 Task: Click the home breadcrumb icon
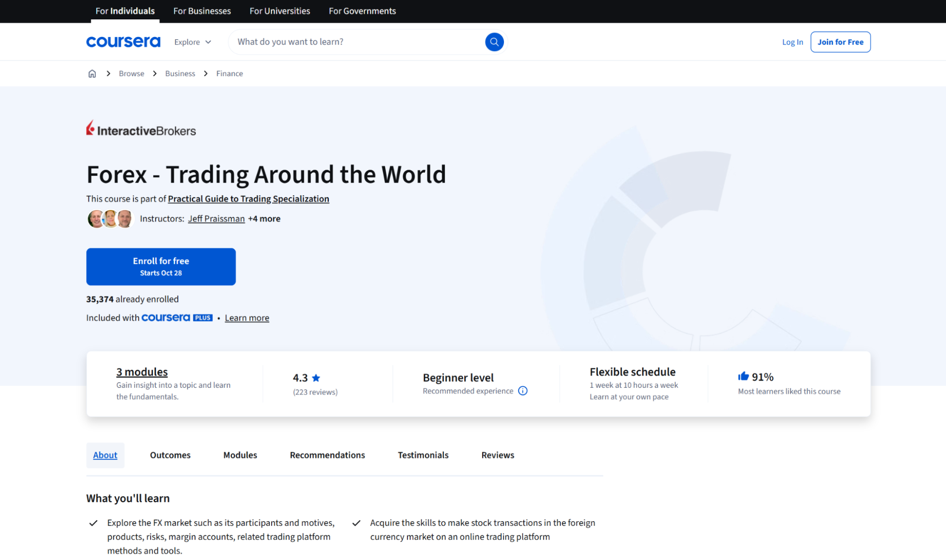click(x=92, y=73)
